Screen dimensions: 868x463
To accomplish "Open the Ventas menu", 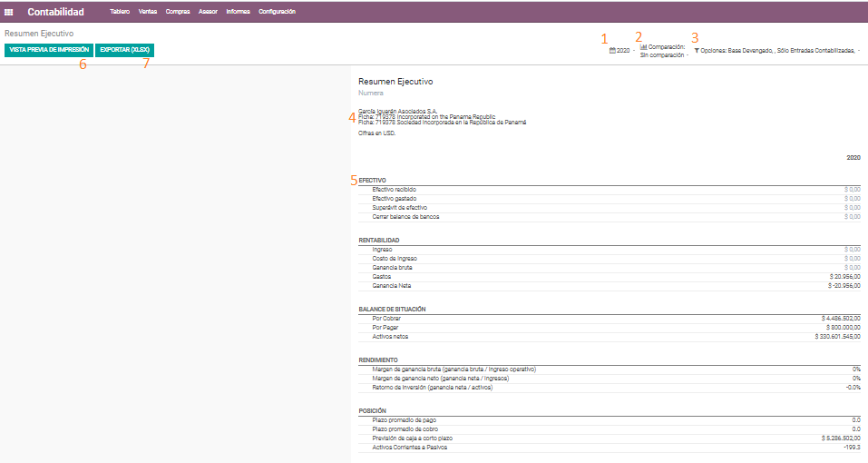I will pos(147,12).
